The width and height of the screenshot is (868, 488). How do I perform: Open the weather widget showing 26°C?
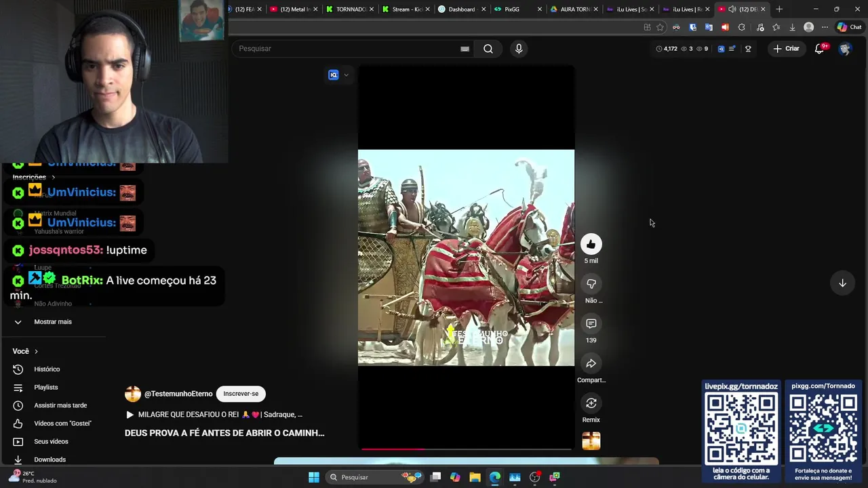coord(33,477)
